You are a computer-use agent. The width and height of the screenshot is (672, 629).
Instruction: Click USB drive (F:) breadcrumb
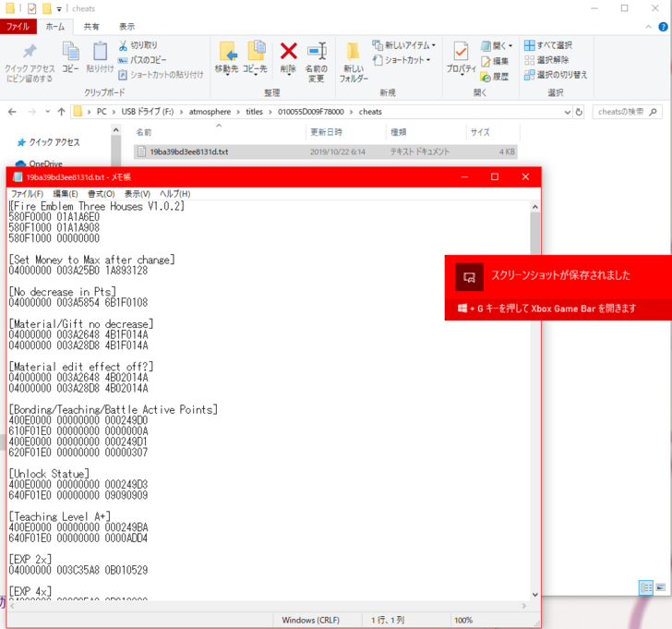click(148, 112)
